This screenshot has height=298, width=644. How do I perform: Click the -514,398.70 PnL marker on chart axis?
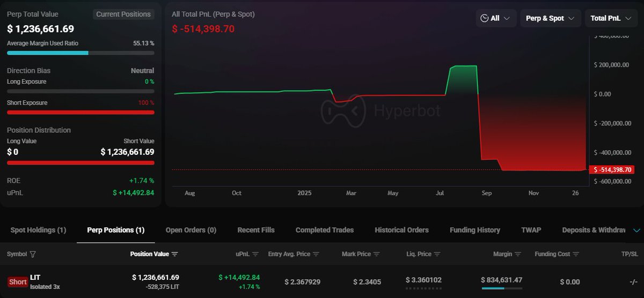tap(612, 170)
